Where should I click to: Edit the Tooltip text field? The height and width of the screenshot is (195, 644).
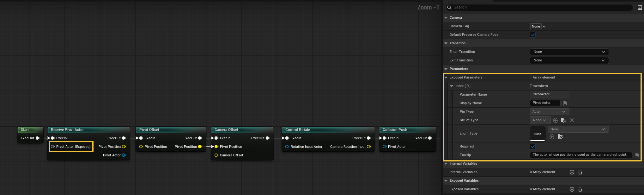click(x=580, y=155)
